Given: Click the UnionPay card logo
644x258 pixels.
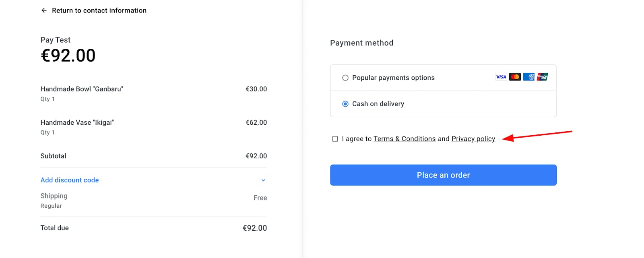Looking at the screenshot, I should [x=542, y=77].
